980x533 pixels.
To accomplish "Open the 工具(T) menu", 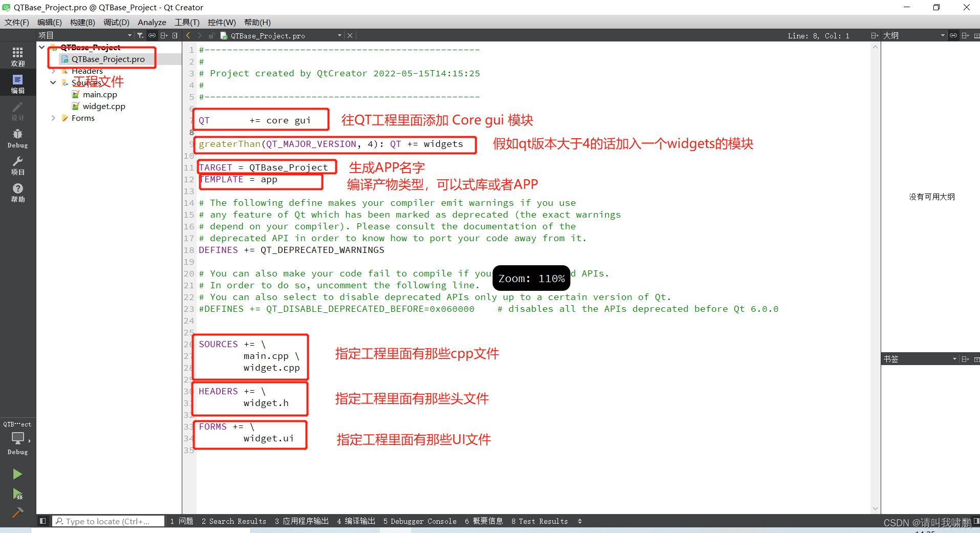I will tap(187, 22).
